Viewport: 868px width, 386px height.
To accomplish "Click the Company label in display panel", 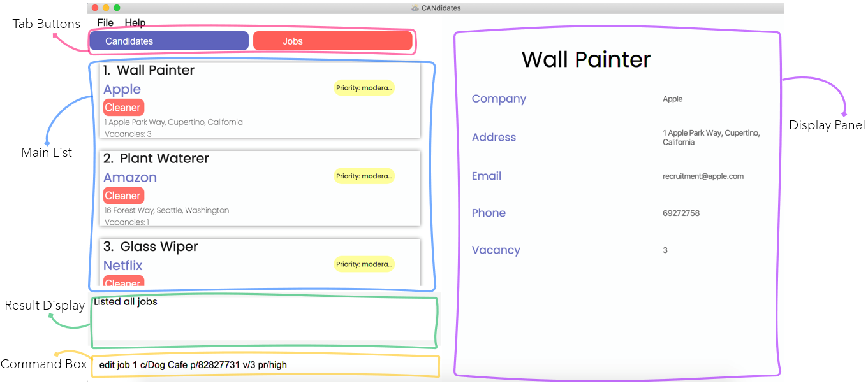I will [499, 99].
